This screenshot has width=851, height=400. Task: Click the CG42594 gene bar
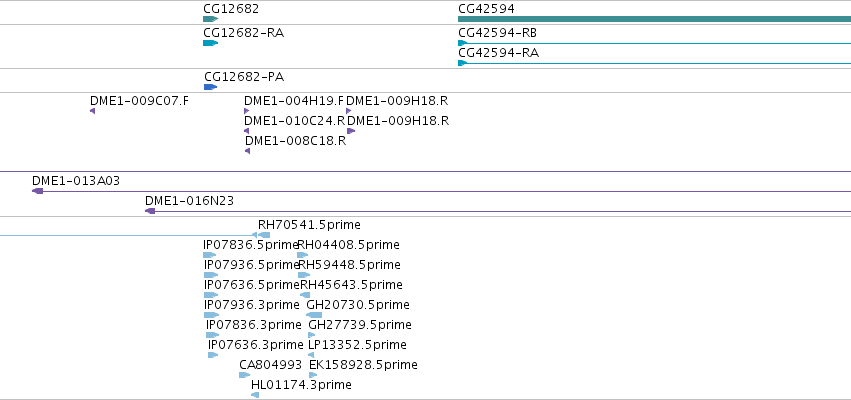coord(654,19)
